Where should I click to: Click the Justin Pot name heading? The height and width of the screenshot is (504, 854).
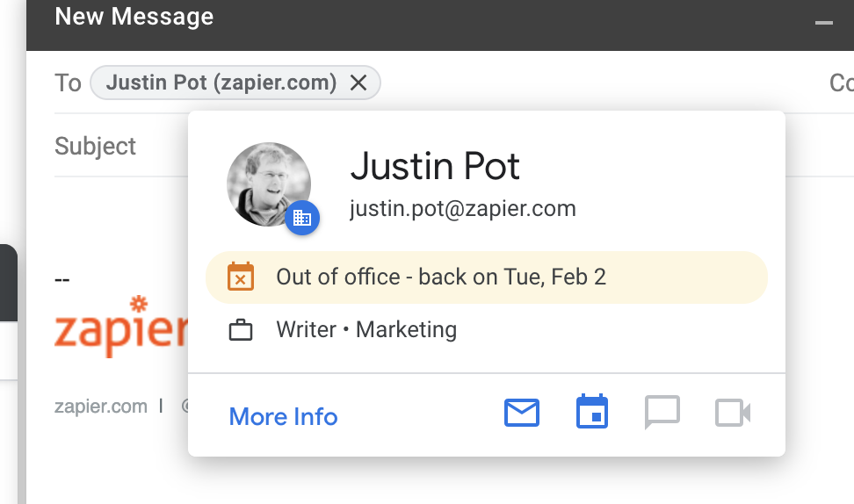point(435,166)
